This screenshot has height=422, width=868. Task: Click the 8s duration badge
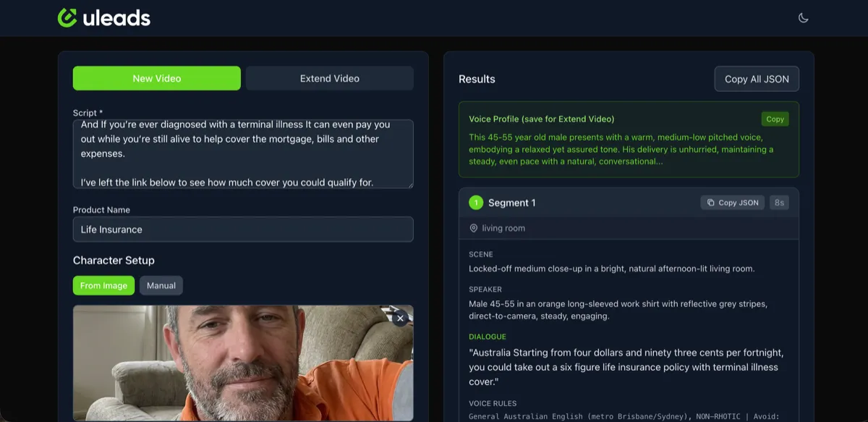(x=779, y=203)
